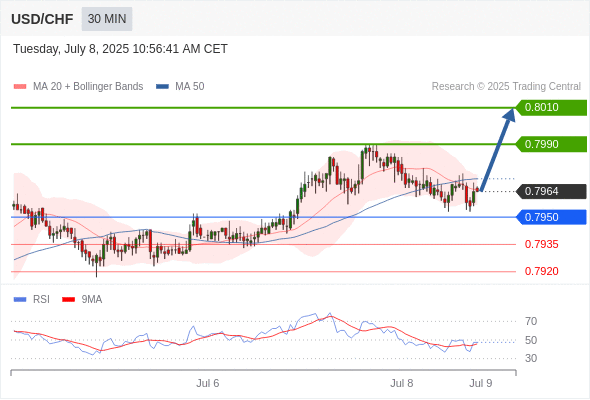The width and height of the screenshot is (590, 400).
Task: Click the 0.7990 resistance price tag
Action: click(551, 144)
